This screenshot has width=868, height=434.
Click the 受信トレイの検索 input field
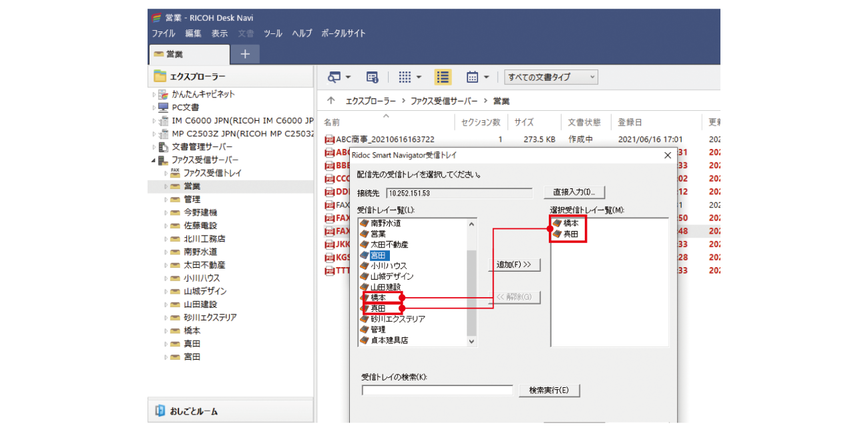pos(437,390)
